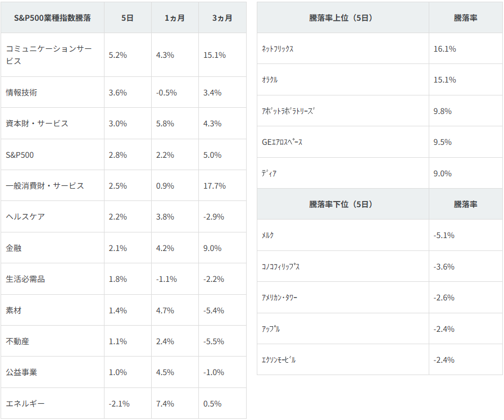Click the 3ヵ月 column header
The image size is (504, 420).
pos(222,18)
